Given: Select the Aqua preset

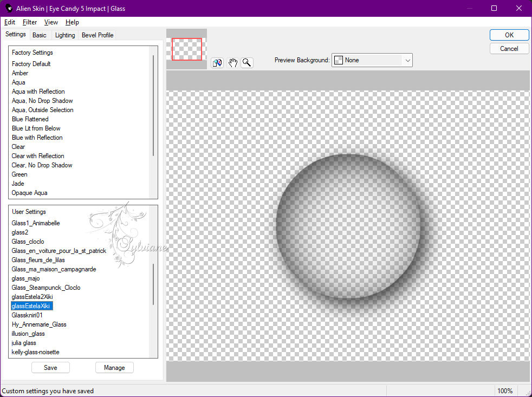Looking at the screenshot, I should (x=18, y=82).
